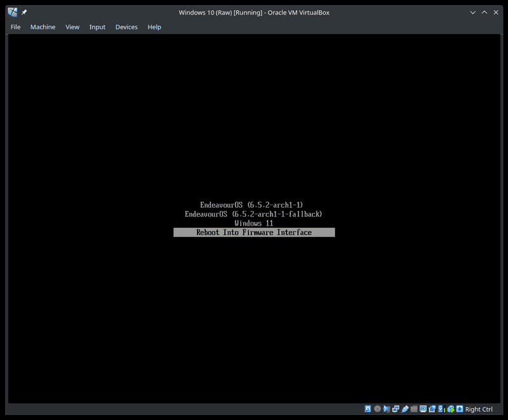Expand the Devices menu
508x420 pixels.
pyautogui.click(x=126, y=27)
